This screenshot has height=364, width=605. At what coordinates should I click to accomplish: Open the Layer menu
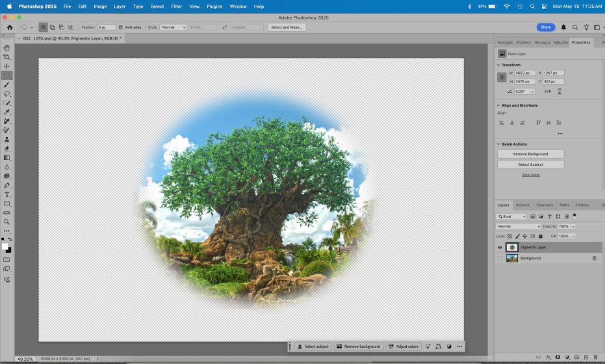click(x=120, y=6)
